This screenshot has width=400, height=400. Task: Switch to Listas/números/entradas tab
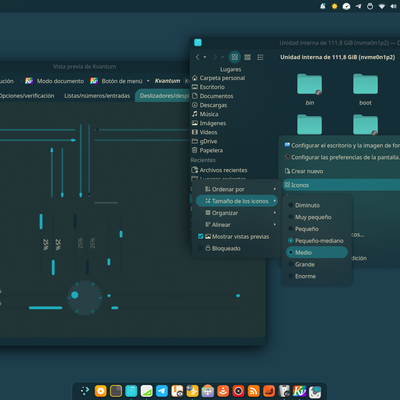click(97, 96)
